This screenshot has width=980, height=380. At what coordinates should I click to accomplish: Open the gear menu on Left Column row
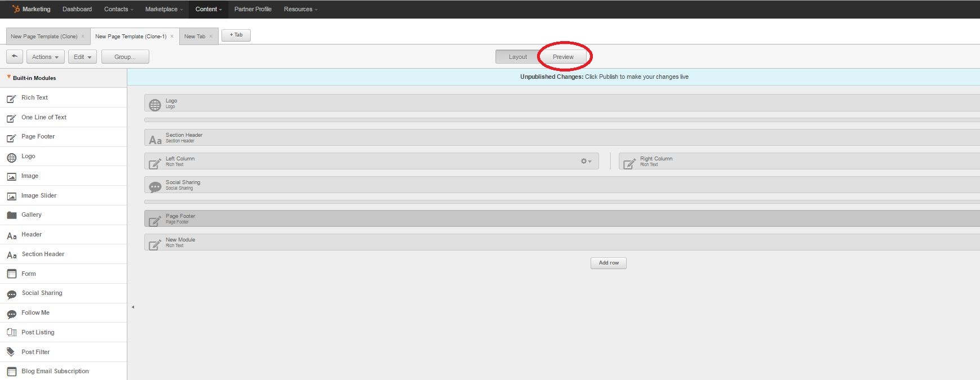586,161
